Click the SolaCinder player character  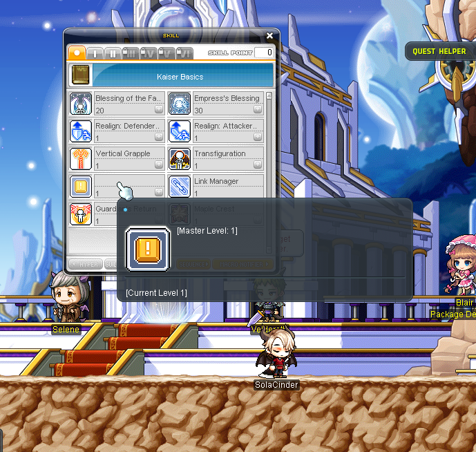point(276,352)
